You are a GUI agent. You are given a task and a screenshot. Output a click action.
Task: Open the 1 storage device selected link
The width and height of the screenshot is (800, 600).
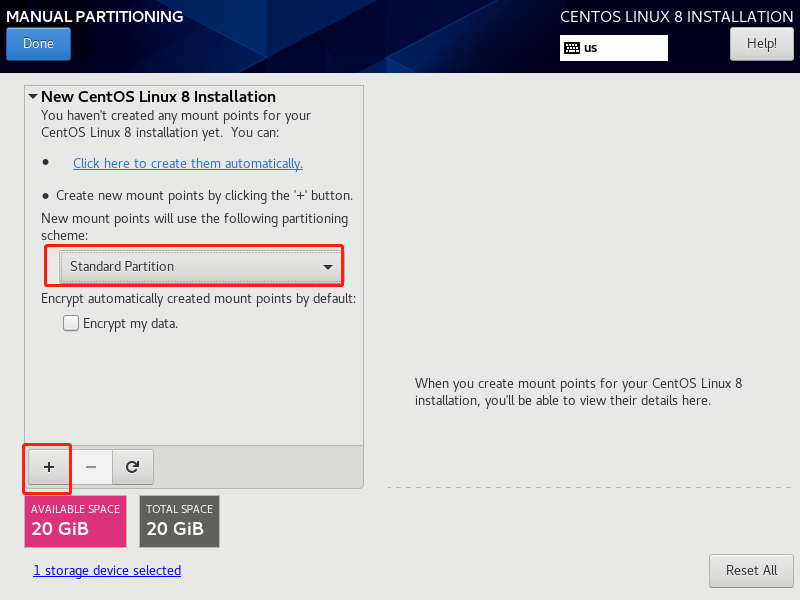point(107,570)
